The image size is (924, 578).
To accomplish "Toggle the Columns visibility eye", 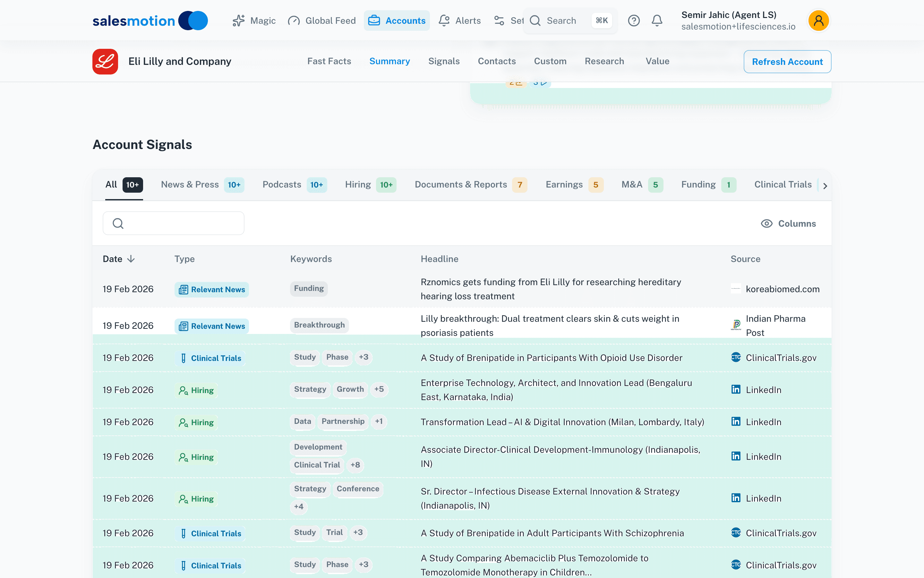I will point(766,223).
